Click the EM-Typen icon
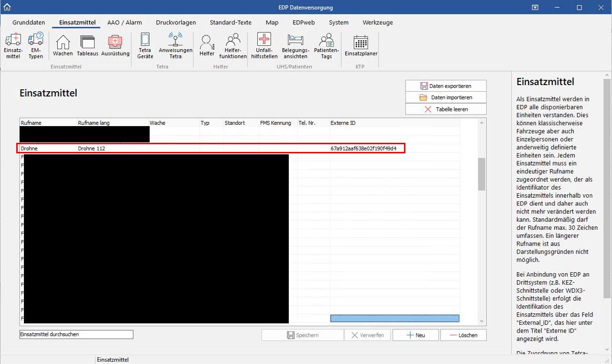This screenshot has width=612, height=364. click(36, 46)
